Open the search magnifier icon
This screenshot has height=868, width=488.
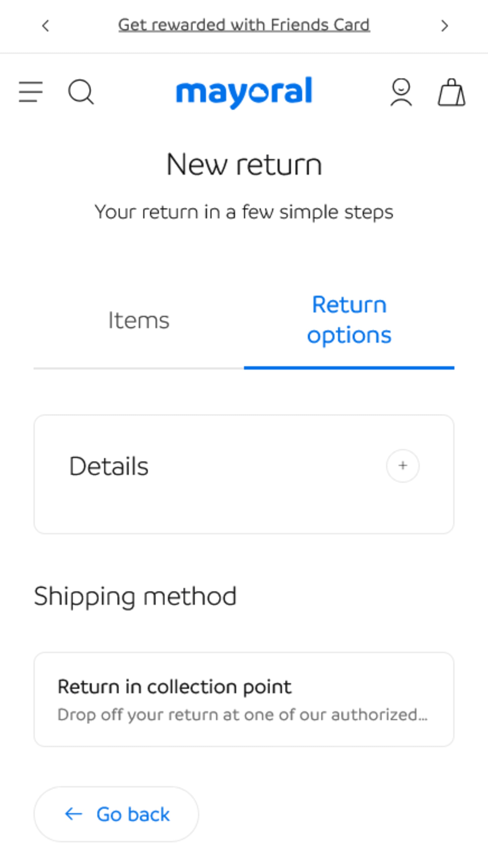81,92
